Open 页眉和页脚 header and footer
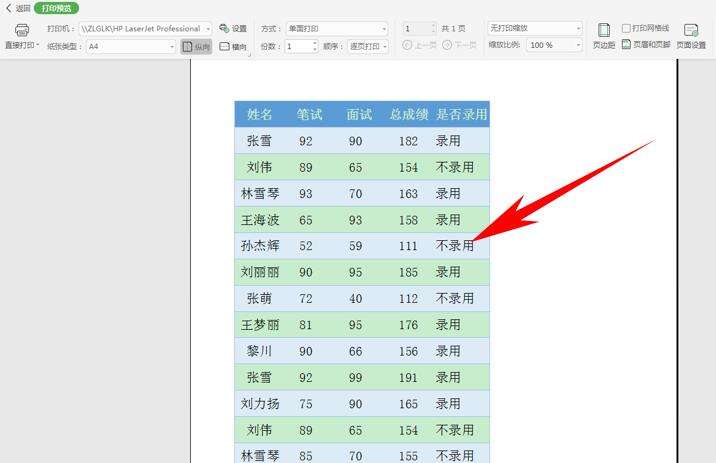Image resolution: width=716 pixels, height=463 pixels. 646,45
